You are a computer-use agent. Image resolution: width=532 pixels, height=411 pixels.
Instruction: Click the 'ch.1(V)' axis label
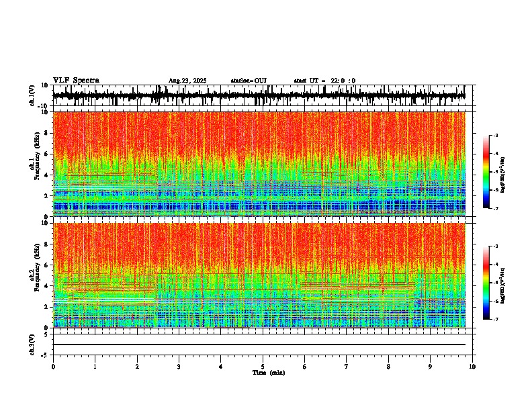(x=32, y=95)
